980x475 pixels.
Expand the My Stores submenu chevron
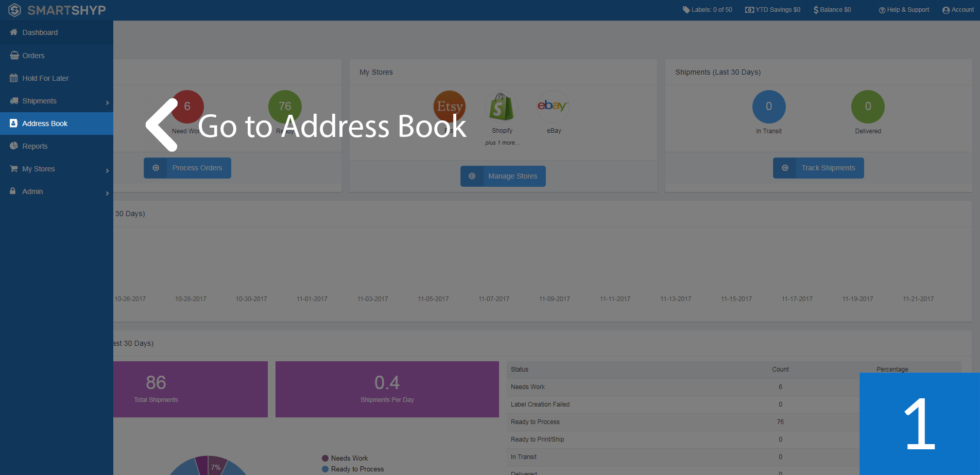tap(107, 170)
